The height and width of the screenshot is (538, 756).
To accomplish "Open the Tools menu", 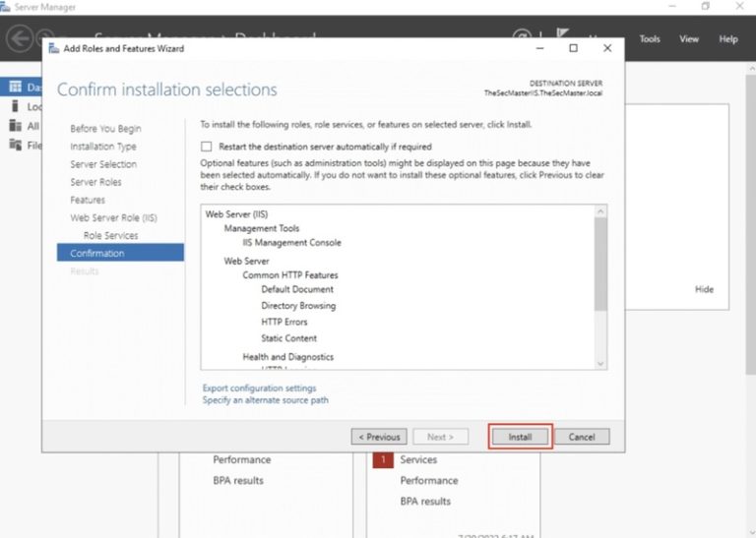I will (650, 39).
